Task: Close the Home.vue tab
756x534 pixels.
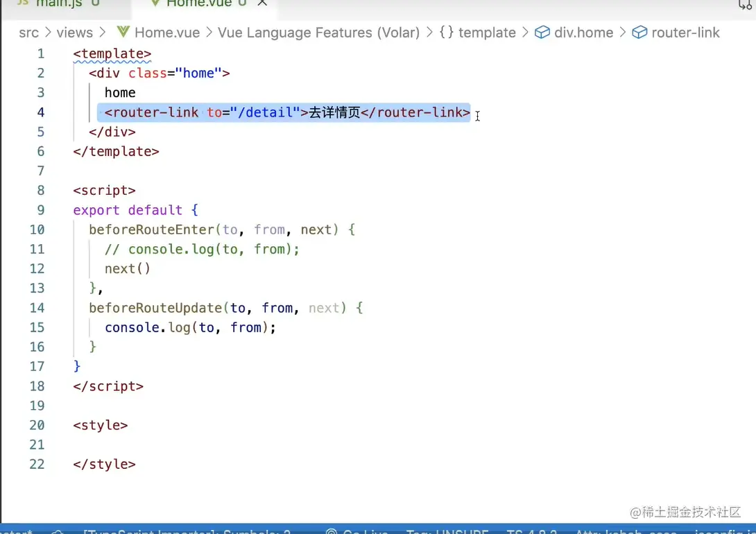Action: (262, 3)
